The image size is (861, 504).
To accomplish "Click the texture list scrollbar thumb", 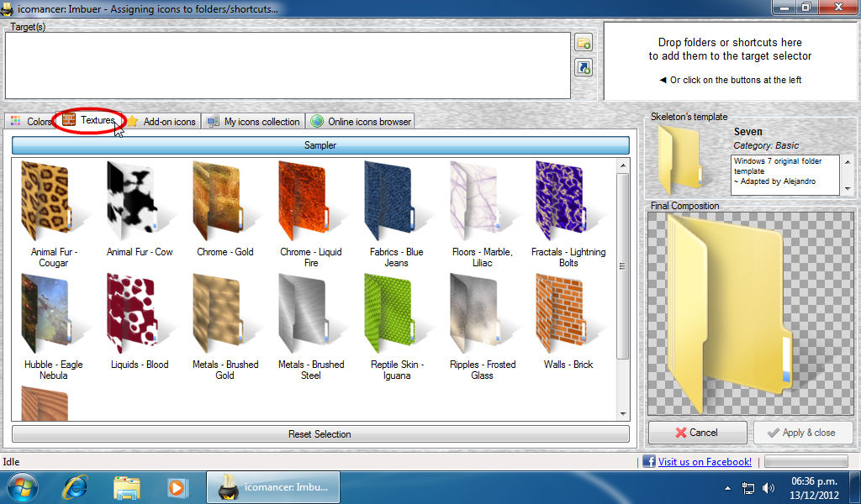I will (622, 266).
